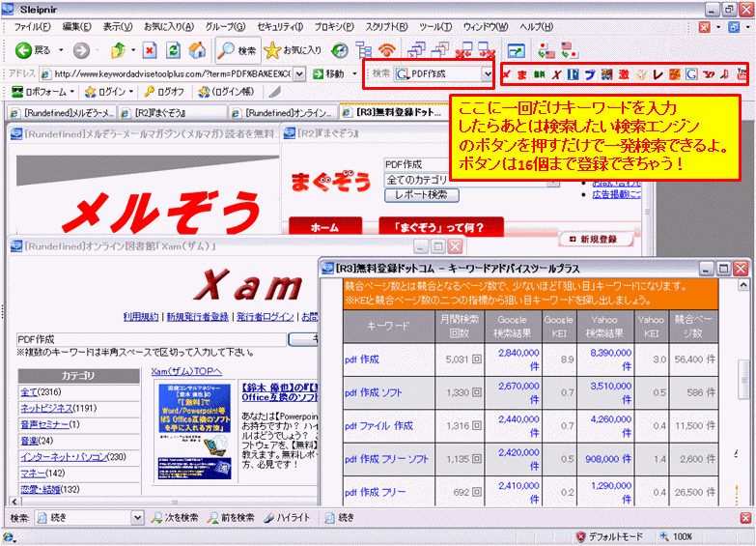Open the ツール(T) menu
The height and width of the screenshot is (546, 756).
click(435, 27)
